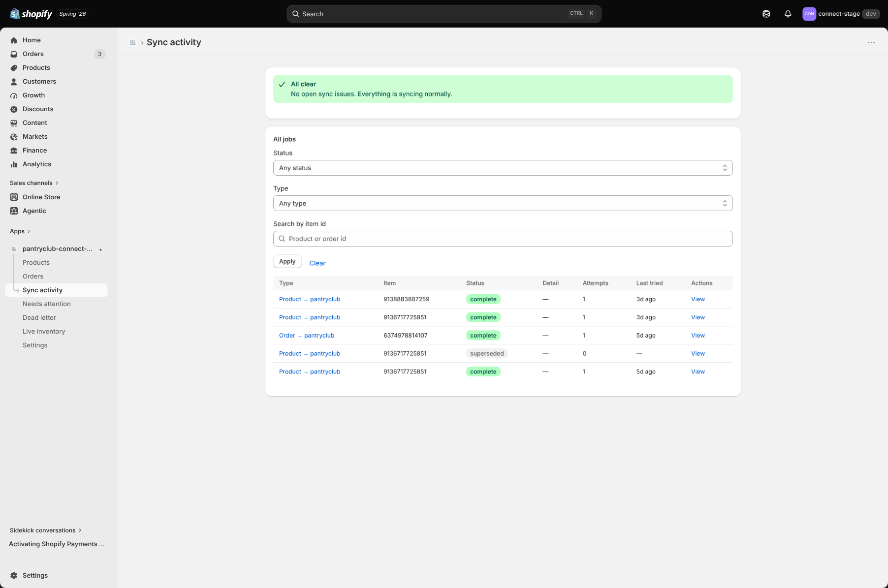Expand the Apps section
888x588 pixels.
20,231
